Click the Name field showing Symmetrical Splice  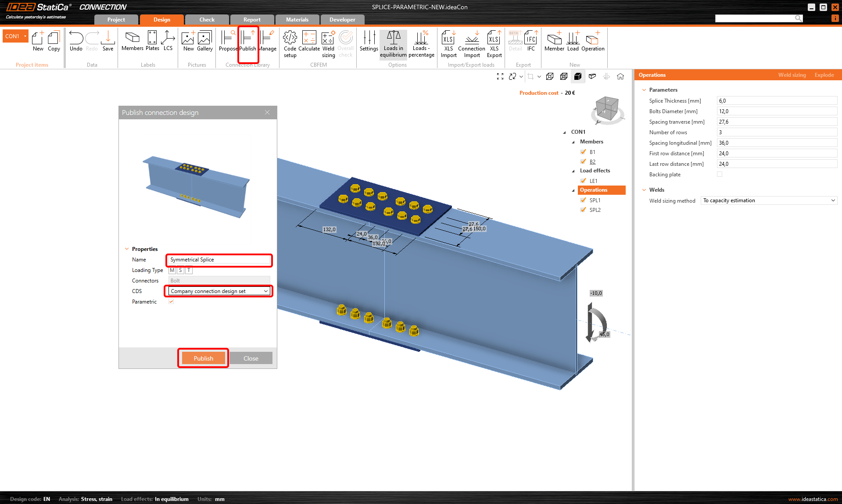[219, 260]
